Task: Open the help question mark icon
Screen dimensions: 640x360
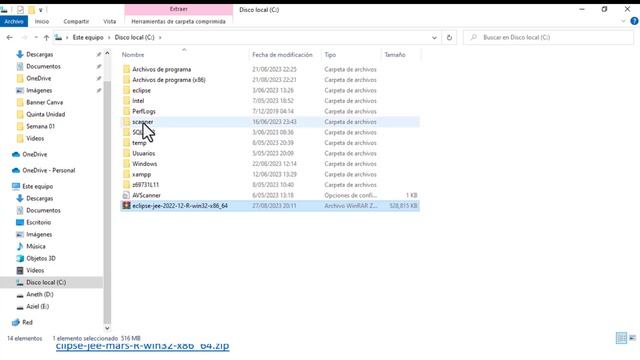Action: (x=634, y=21)
